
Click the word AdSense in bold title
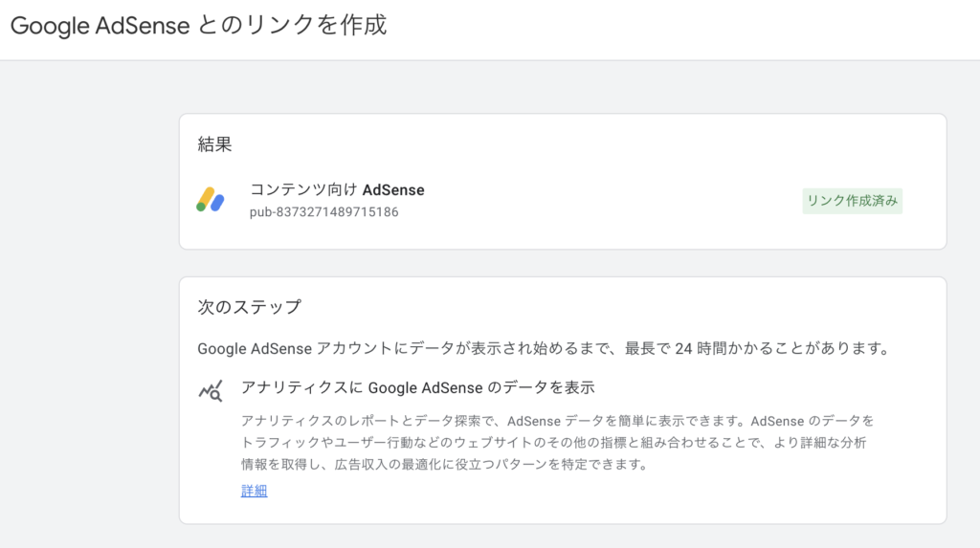393,190
